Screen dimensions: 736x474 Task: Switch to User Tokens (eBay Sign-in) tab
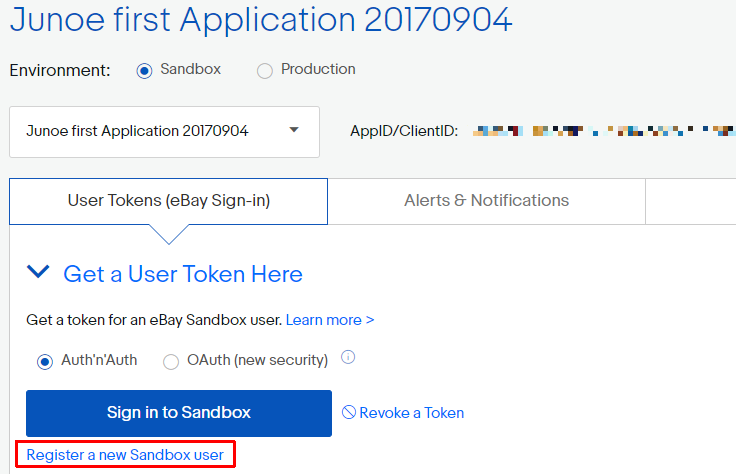169,201
